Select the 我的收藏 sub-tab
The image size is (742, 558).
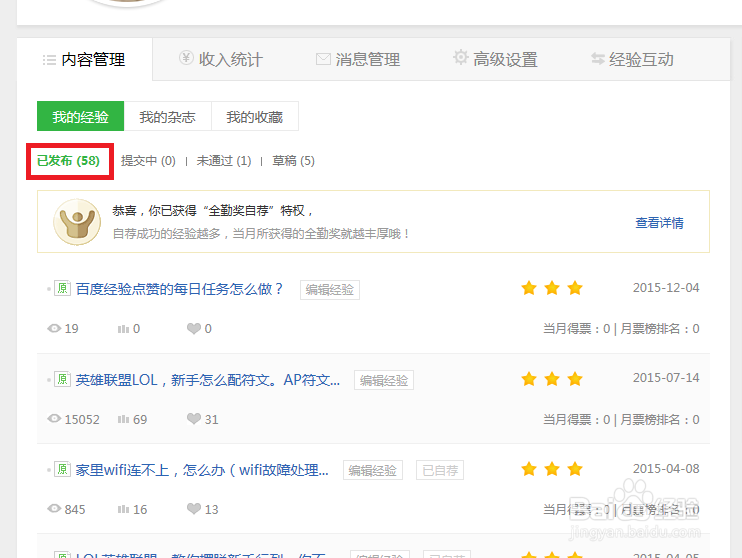point(255,116)
